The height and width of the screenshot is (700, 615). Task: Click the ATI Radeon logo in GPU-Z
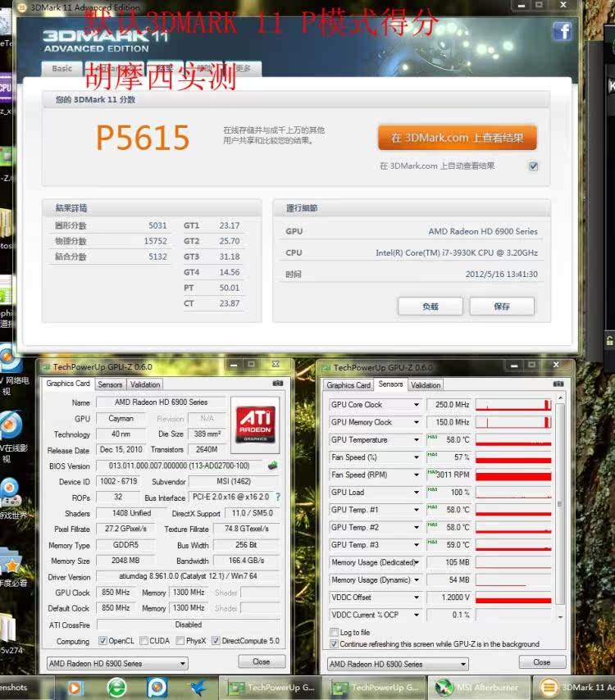coord(256,425)
